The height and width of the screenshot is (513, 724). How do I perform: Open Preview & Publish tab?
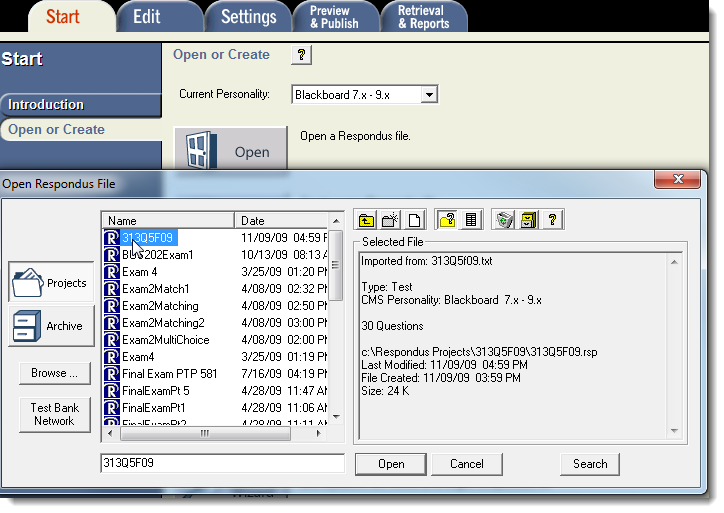click(334, 17)
